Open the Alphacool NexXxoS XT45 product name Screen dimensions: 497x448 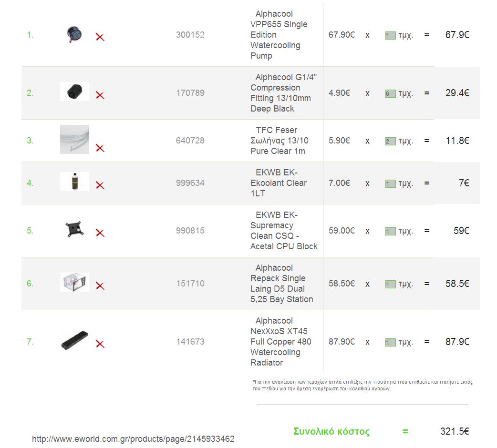[281, 342]
